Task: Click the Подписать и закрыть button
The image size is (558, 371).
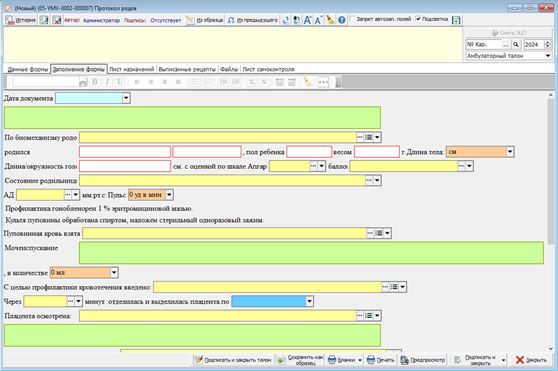Action: tap(475, 360)
